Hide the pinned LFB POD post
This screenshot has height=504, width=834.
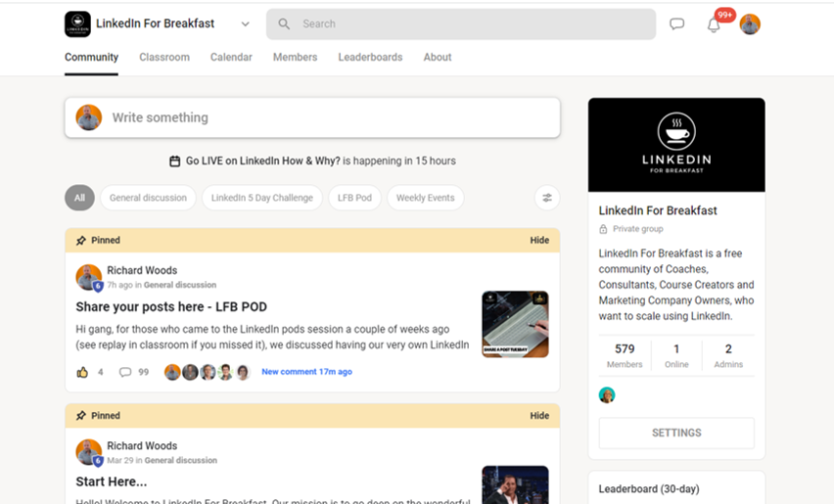539,241
